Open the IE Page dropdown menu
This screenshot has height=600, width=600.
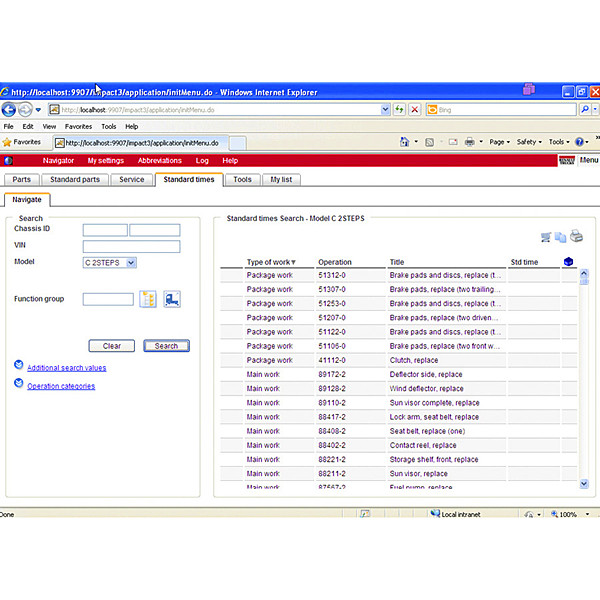coord(500,142)
